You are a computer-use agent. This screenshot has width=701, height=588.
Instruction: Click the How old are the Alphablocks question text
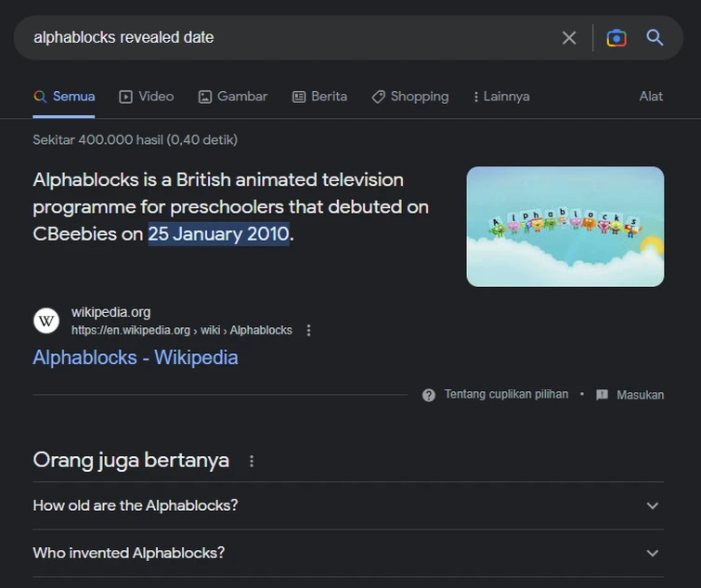tap(136, 505)
